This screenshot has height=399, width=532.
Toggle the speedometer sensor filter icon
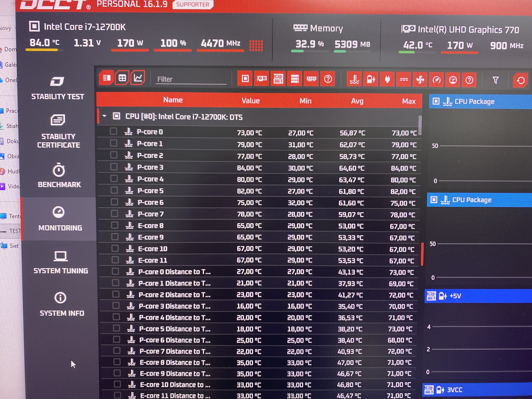(x=436, y=80)
